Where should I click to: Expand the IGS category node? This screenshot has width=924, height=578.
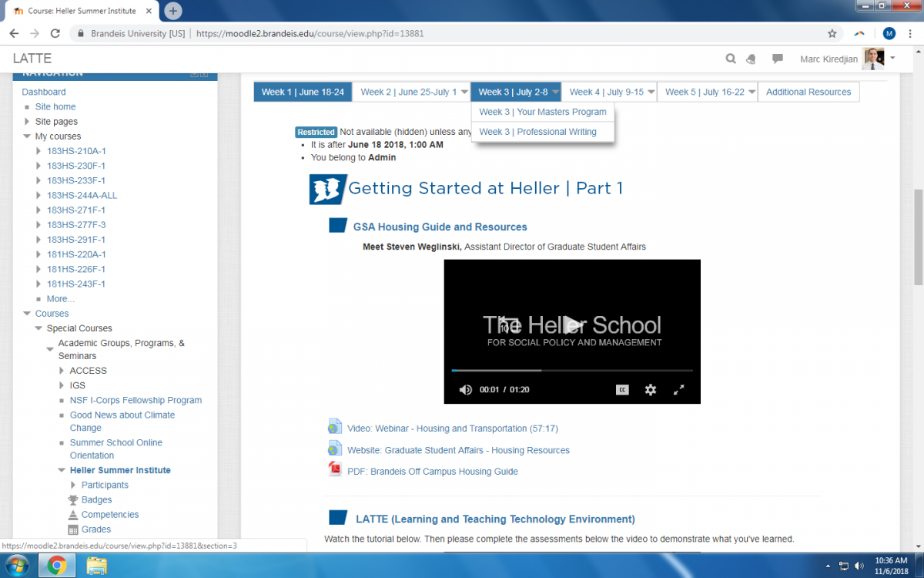62,385
